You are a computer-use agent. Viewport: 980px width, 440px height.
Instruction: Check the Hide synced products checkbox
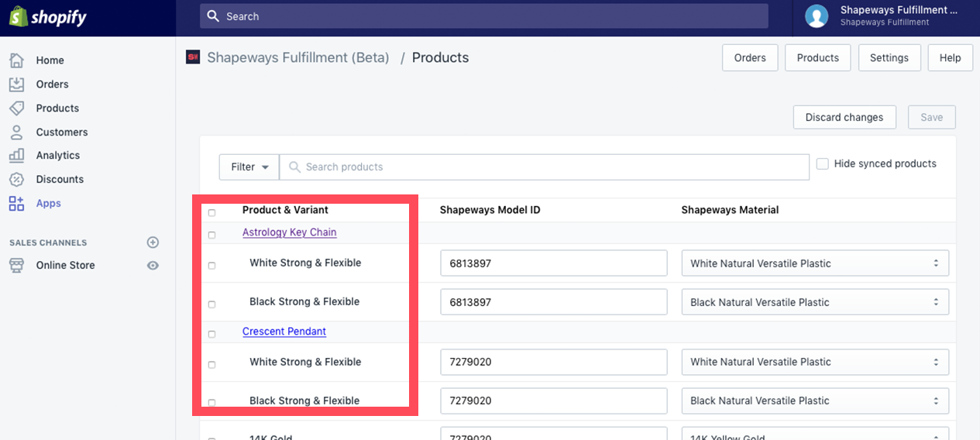(823, 163)
